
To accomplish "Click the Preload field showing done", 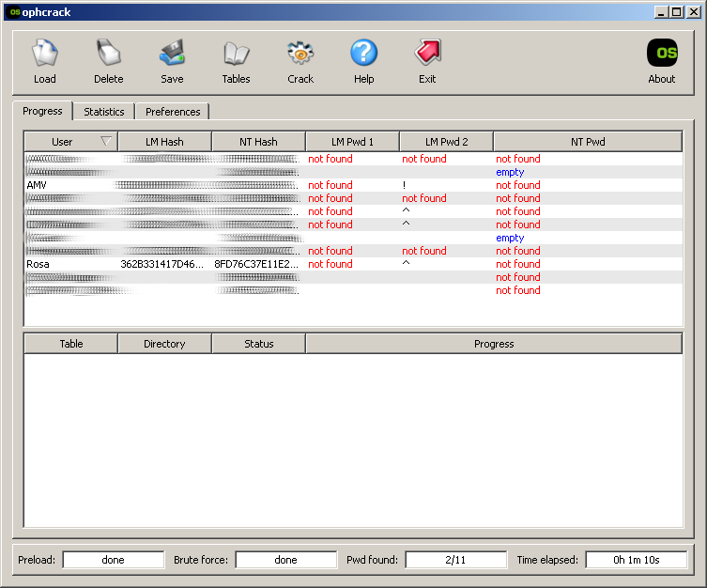I will coord(114,560).
